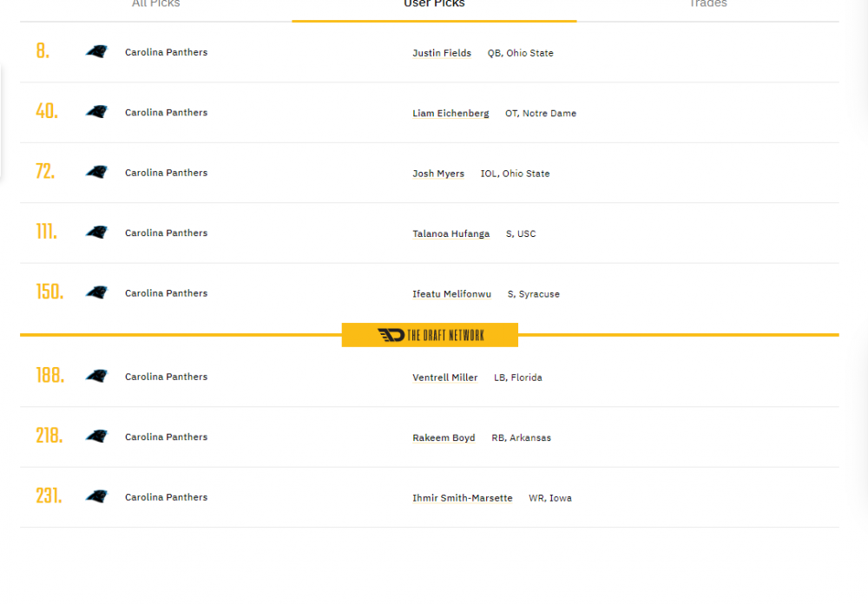The width and height of the screenshot is (868, 604).
Task: Click Ihmir Smith-Marsette name link
Action: 462,498
